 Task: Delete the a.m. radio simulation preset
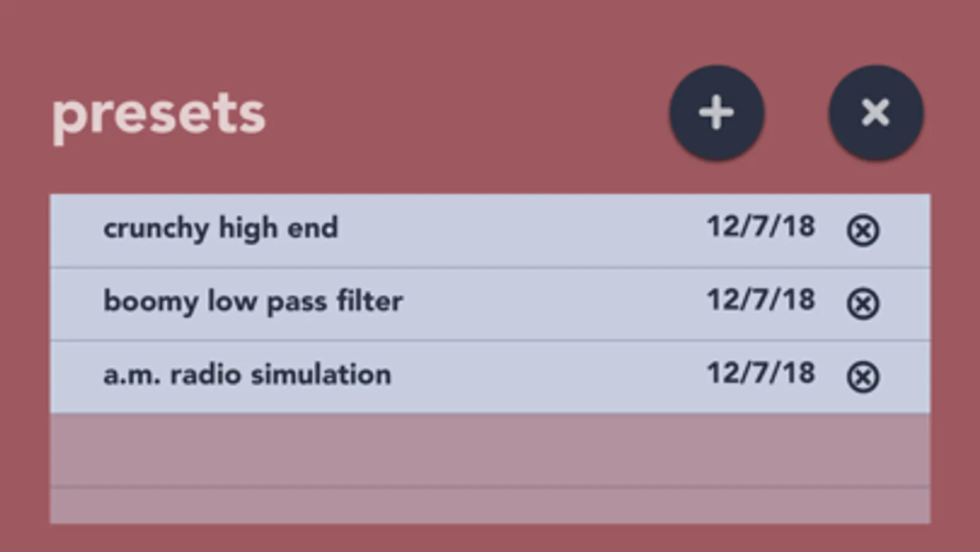tap(863, 377)
